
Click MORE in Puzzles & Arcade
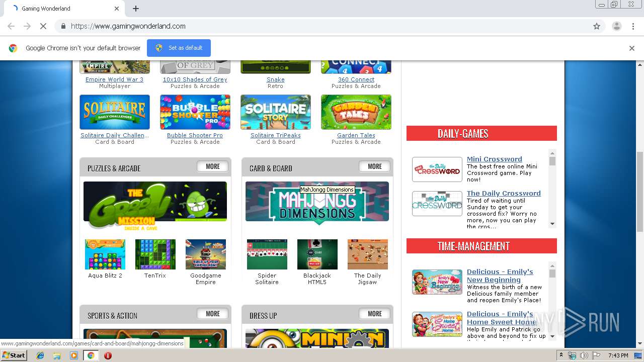point(213,166)
